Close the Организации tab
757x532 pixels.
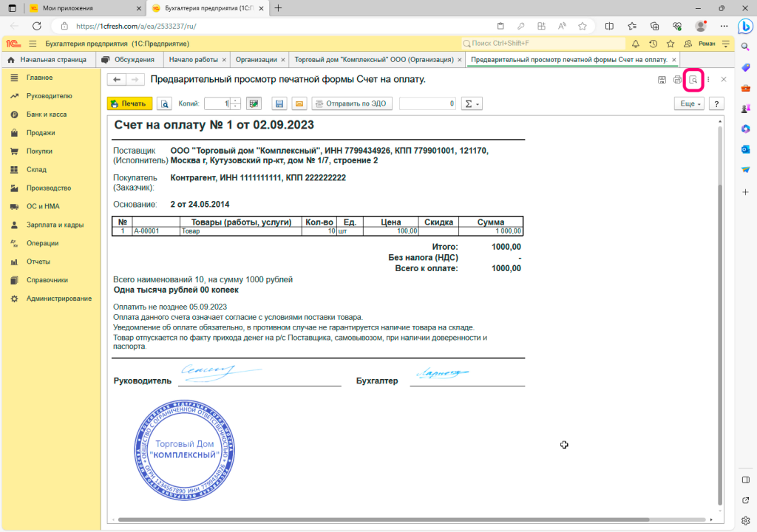283,60
